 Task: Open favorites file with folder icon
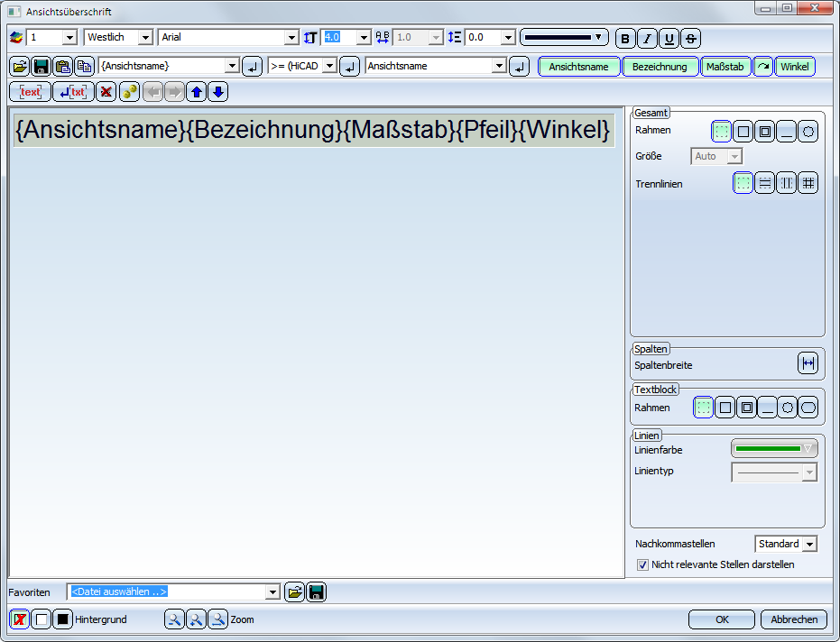[295, 592]
